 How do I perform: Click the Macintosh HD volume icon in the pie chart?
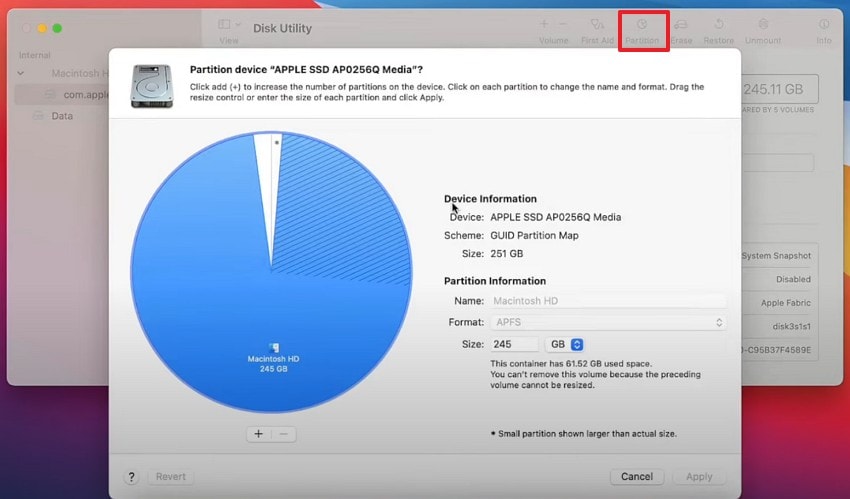pyautogui.click(x=274, y=348)
